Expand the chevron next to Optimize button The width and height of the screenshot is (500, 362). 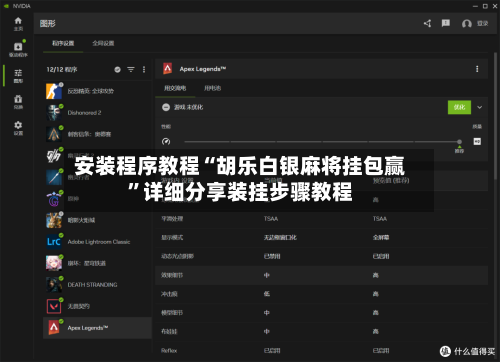[x=480, y=107]
